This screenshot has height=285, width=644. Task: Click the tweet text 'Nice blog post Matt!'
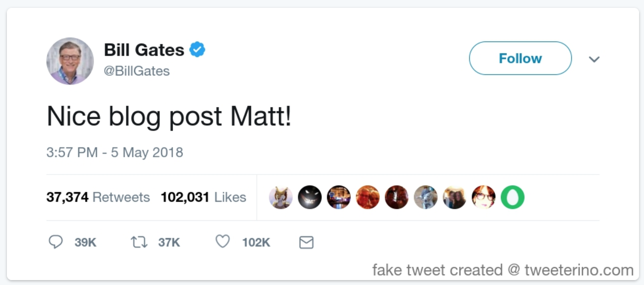(169, 117)
